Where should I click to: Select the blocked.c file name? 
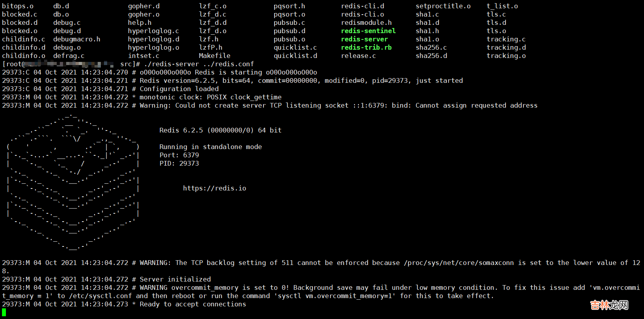pos(20,14)
